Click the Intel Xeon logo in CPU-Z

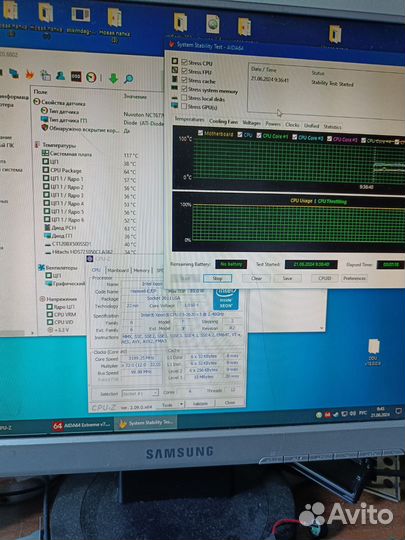coord(226,299)
